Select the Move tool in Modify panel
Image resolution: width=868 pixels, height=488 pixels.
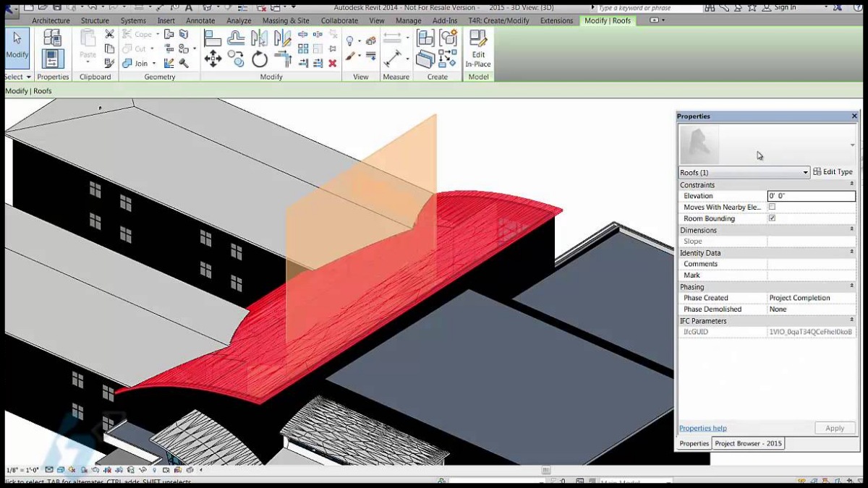[213, 59]
